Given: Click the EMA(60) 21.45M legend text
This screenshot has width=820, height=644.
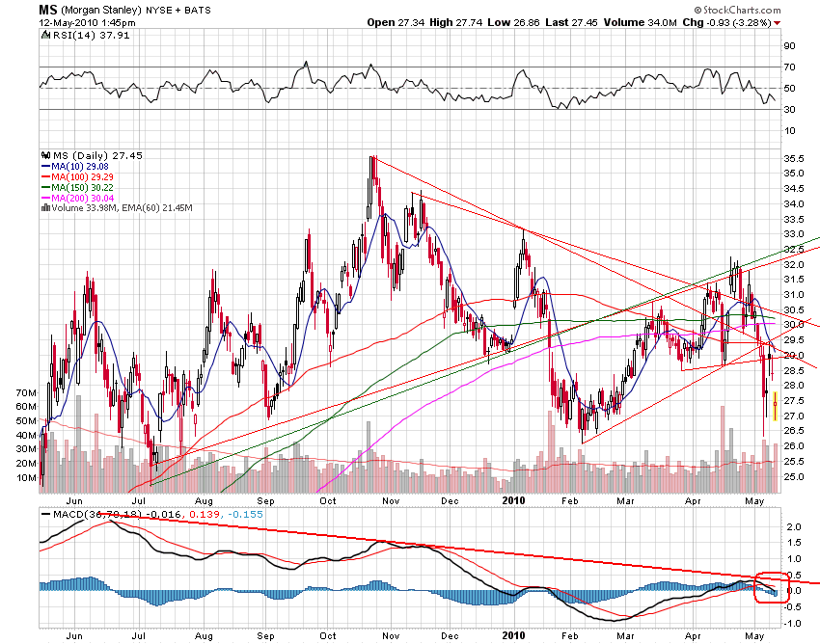Looking at the screenshot, I should coord(157,208).
